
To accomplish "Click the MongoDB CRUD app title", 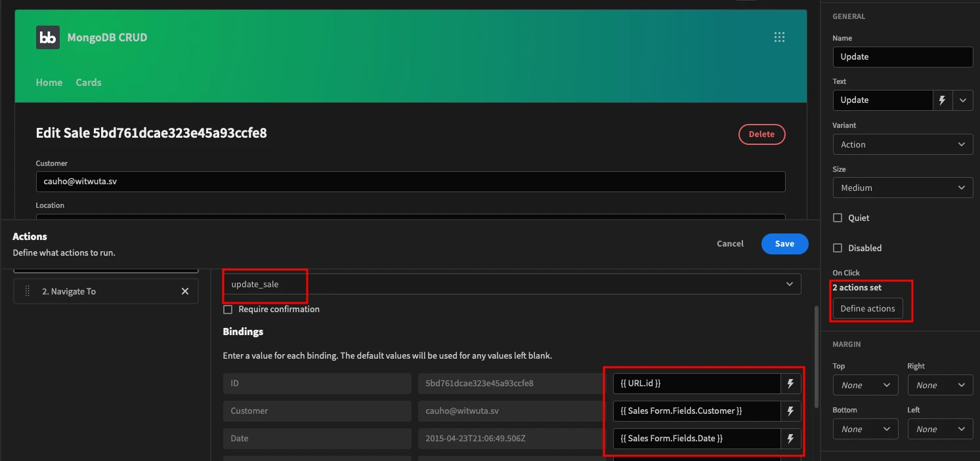I will tap(107, 37).
